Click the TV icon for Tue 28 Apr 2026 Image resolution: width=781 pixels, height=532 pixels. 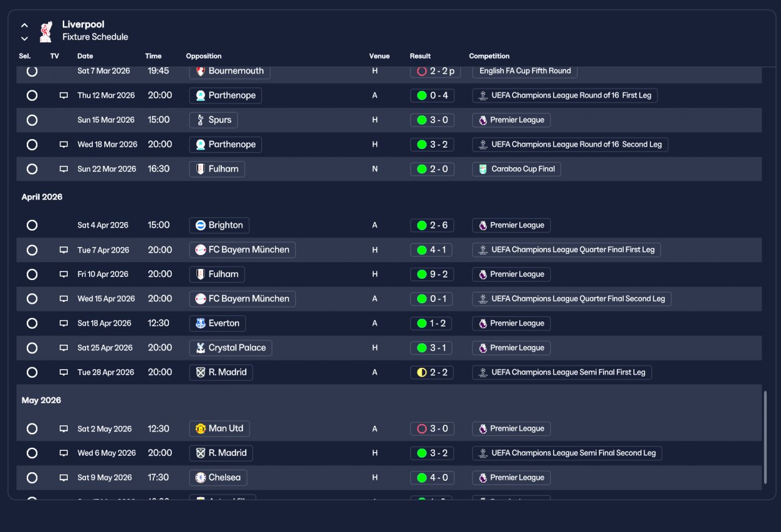[63, 372]
